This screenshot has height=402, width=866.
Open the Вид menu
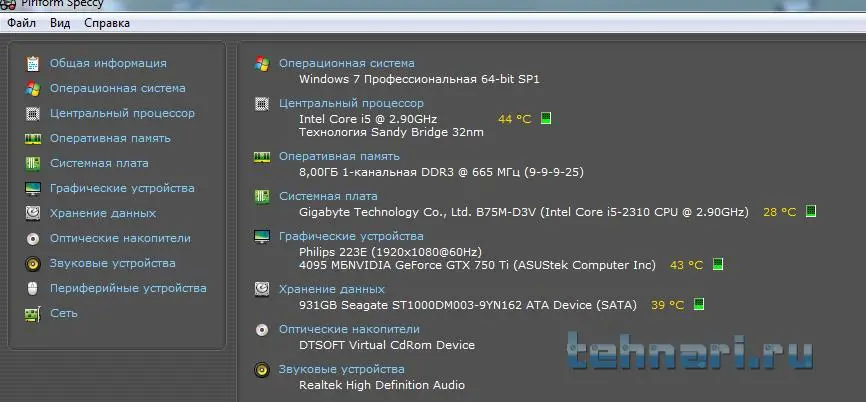(x=60, y=23)
